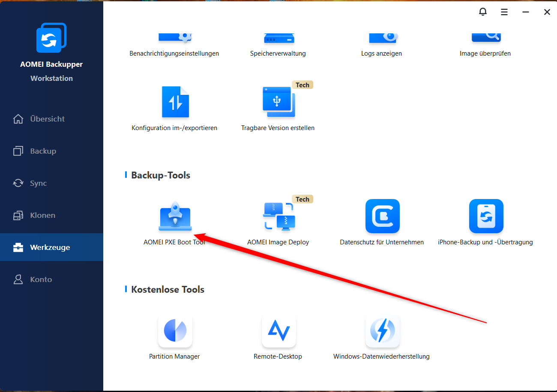Click the Kostenlose Tools section heading
Image resolution: width=557 pixels, height=392 pixels.
[x=168, y=289]
